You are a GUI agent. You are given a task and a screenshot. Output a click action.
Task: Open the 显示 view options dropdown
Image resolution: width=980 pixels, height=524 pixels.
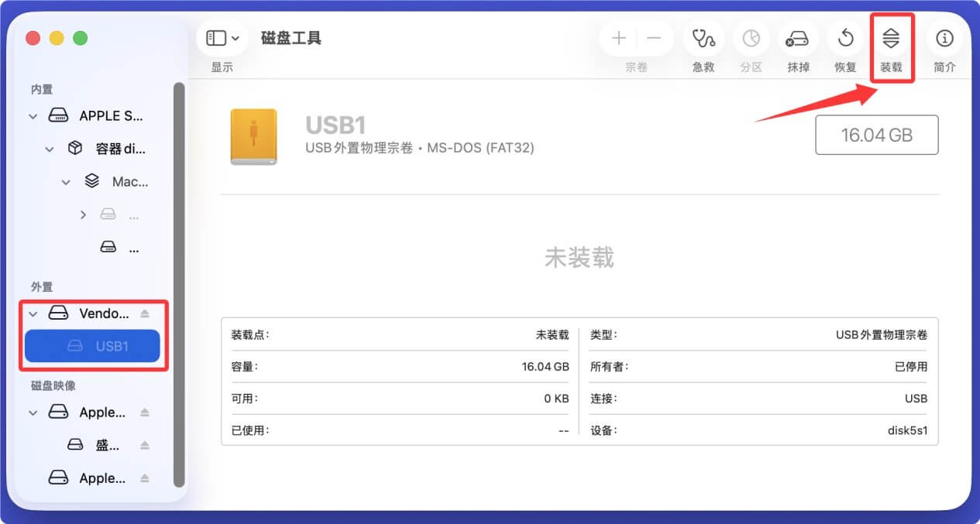[222, 37]
